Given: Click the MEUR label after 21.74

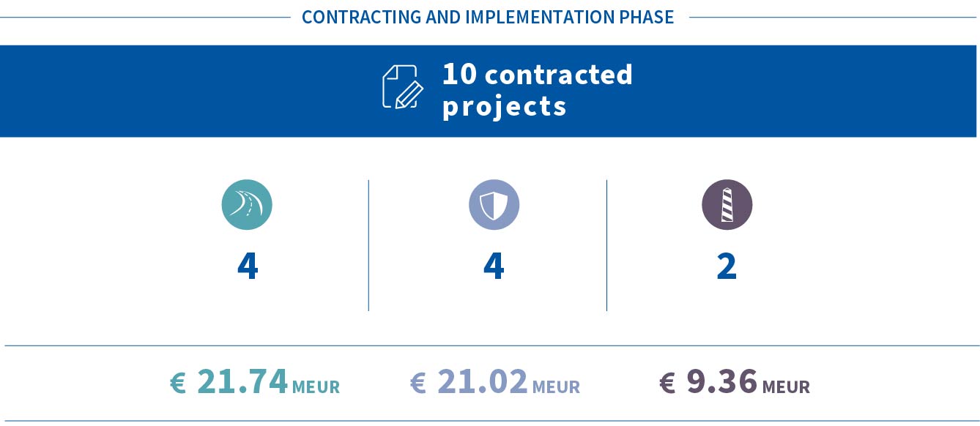Looking at the screenshot, I should [316, 387].
